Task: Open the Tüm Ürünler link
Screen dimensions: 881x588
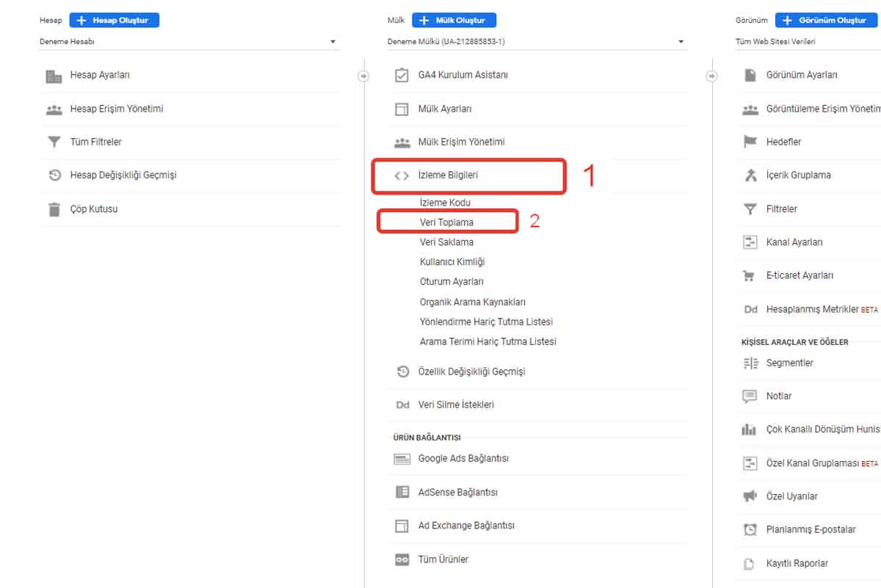Action: point(443,559)
